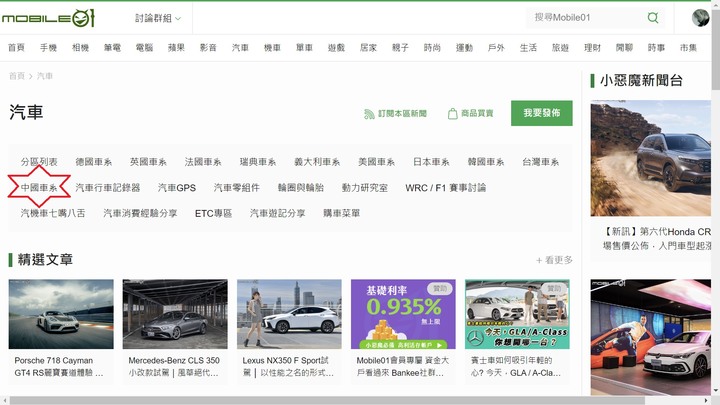Open the 法國車系 category
The image size is (720, 405).
point(203,162)
